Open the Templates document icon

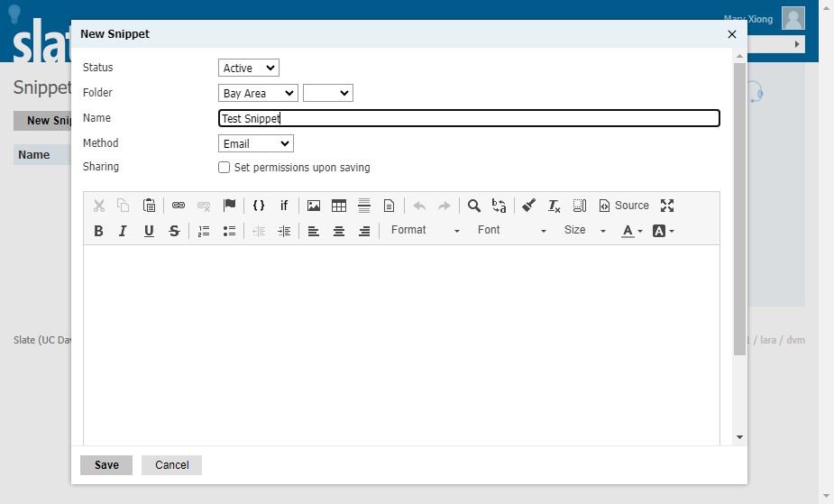(390, 206)
